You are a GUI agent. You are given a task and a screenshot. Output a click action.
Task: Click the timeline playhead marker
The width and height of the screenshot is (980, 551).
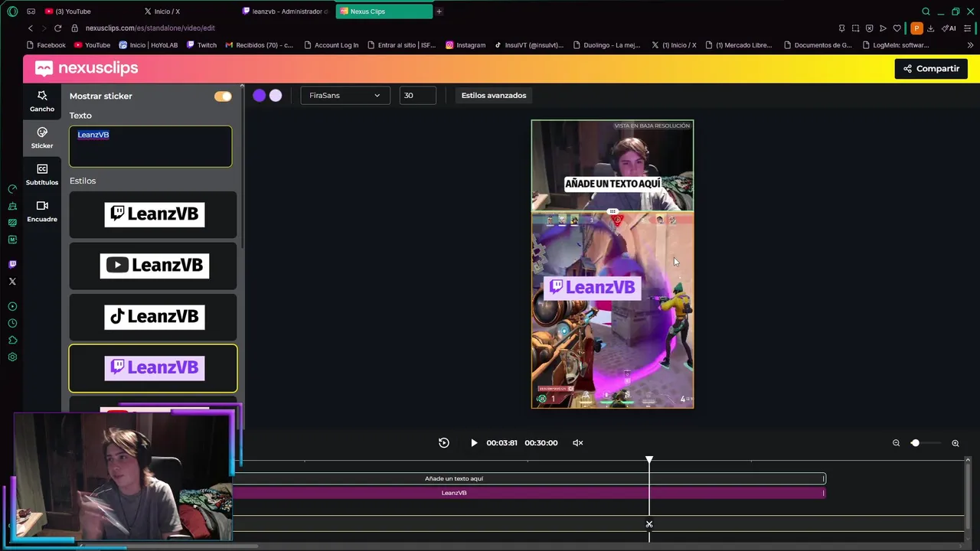(x=649, y=460)
